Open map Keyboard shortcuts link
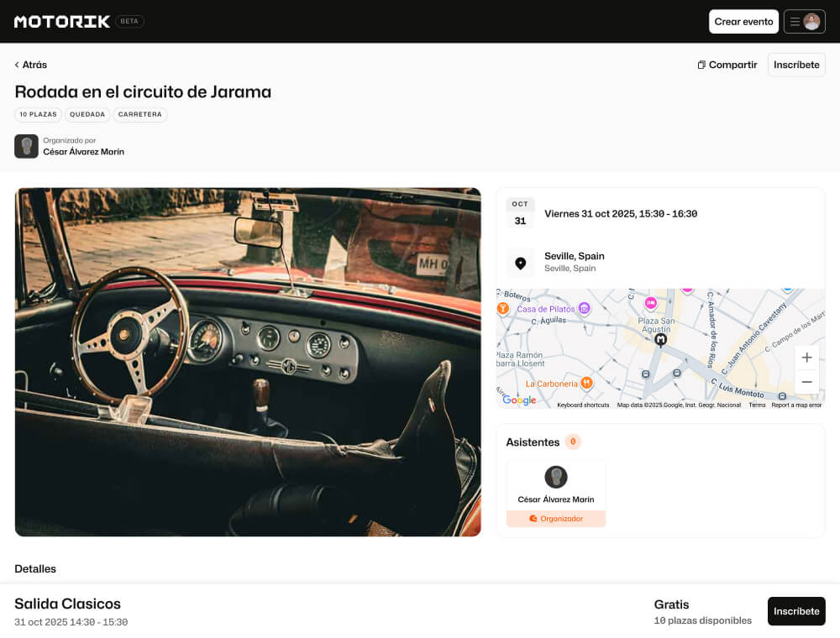 583,405
